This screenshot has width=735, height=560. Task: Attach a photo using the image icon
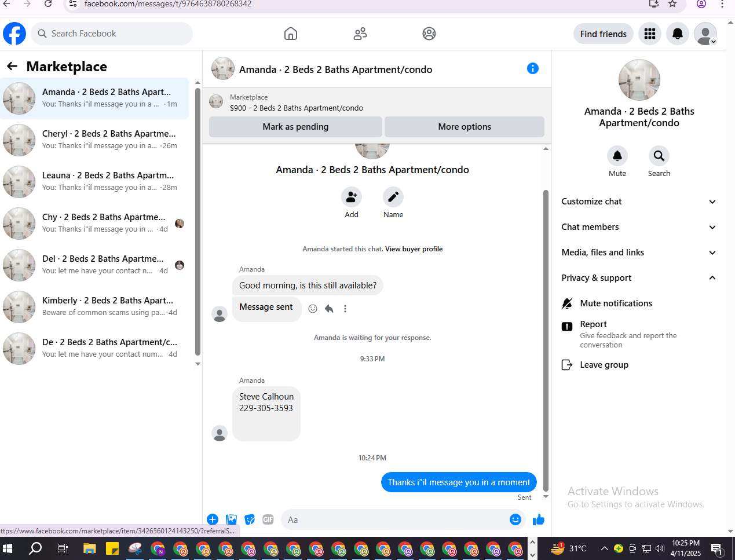232,519
